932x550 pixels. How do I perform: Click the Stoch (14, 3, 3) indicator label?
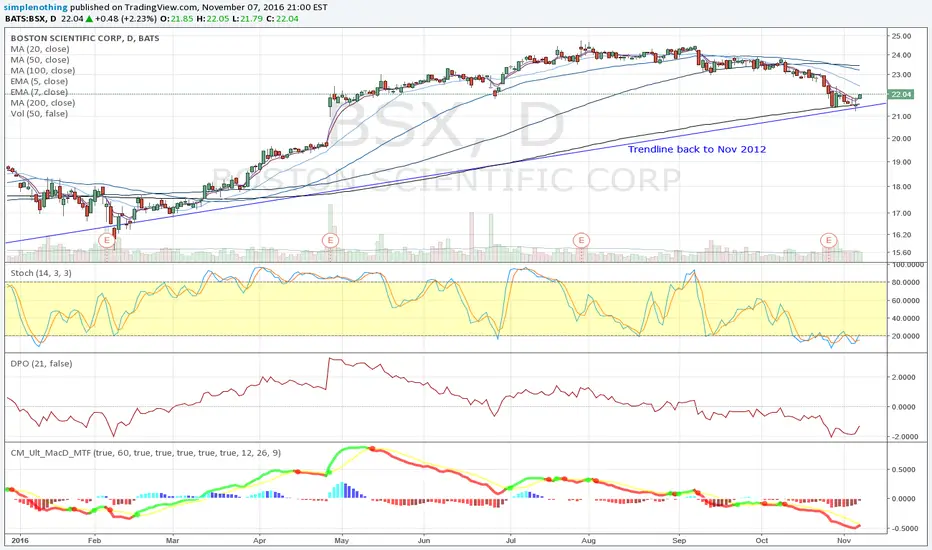point(41,273)
